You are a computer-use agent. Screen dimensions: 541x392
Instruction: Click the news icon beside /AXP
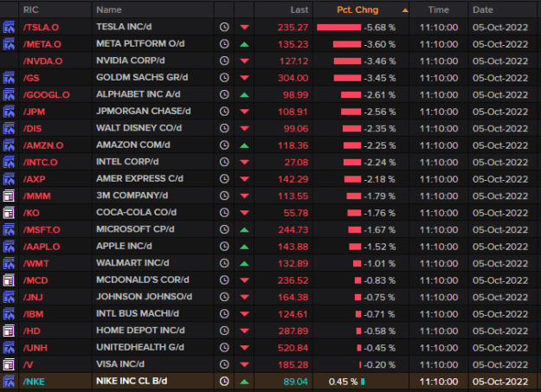pos(9,179)
